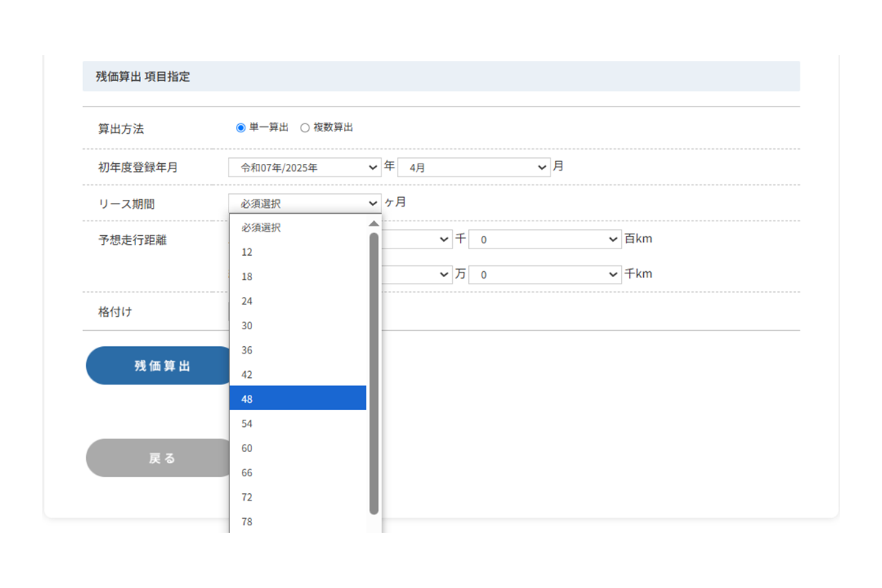
Task: Choose 42 months in the list
Action: (x=298, y=375)
